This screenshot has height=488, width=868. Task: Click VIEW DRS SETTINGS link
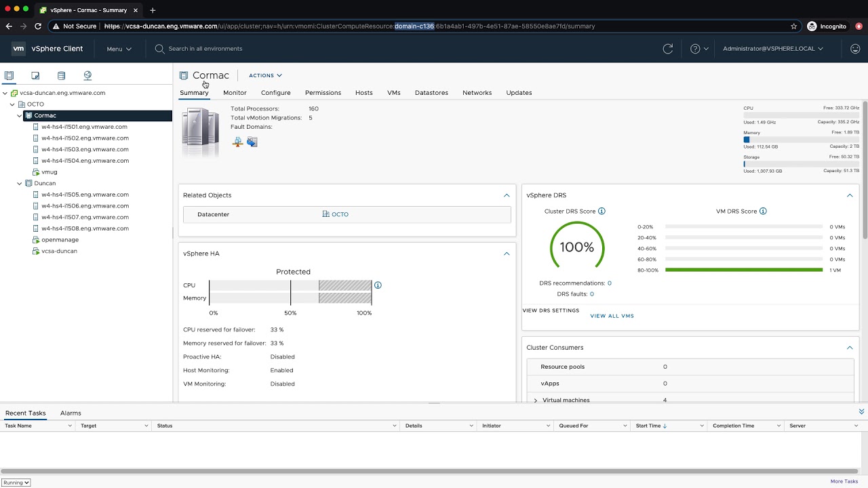pyautogui.click(x=551, y=310)
